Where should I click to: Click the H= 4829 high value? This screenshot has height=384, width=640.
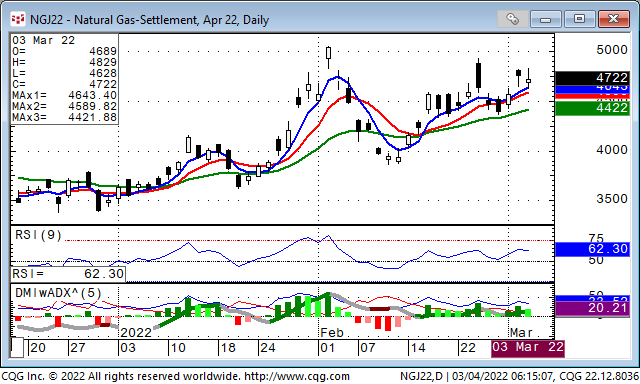[x=64, y=62]
